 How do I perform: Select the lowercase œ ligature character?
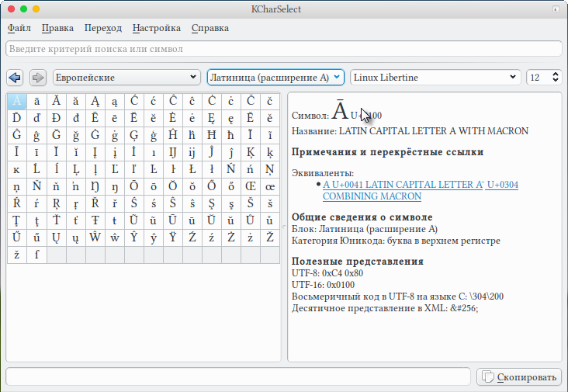[x=270, y=186]
